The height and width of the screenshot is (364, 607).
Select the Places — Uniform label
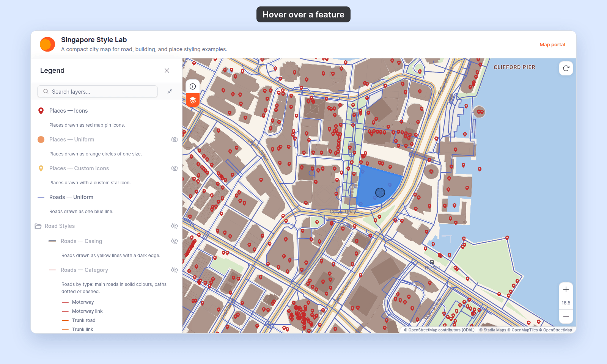point(72,140)
